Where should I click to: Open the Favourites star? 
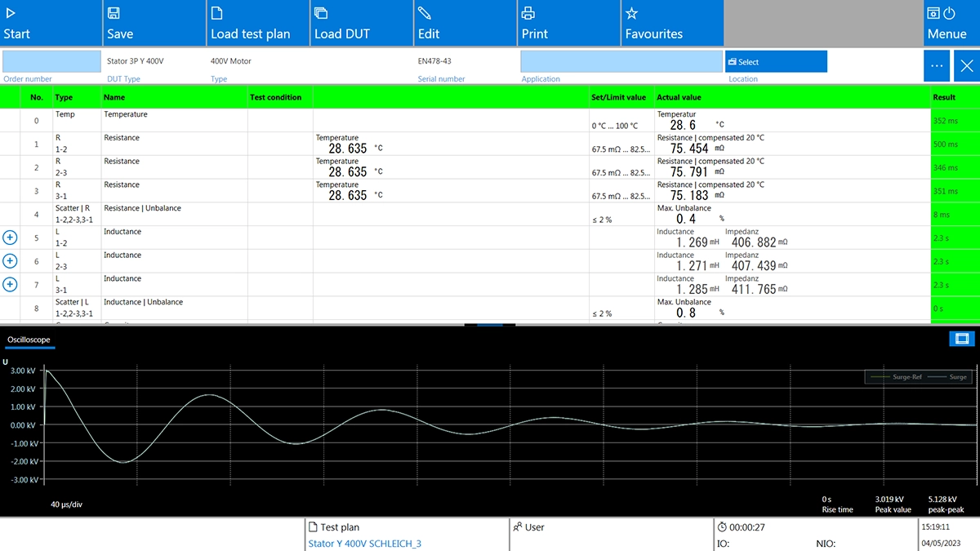pos(672,23)
